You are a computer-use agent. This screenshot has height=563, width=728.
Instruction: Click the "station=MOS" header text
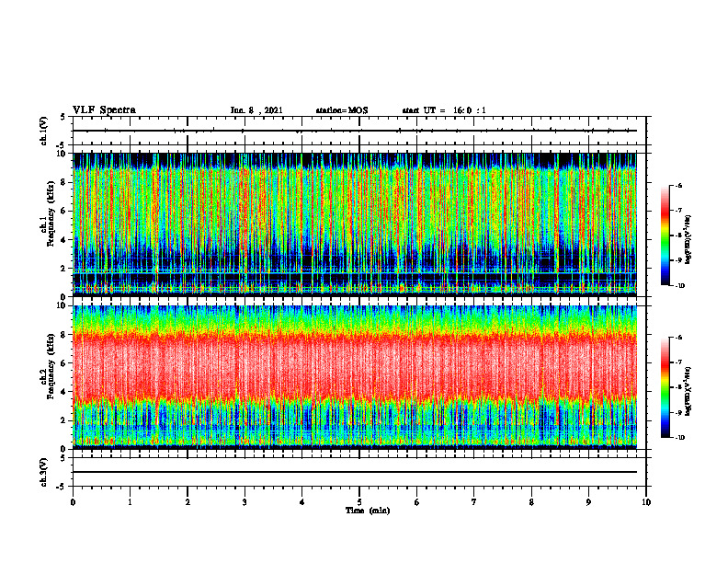[342, 110]
